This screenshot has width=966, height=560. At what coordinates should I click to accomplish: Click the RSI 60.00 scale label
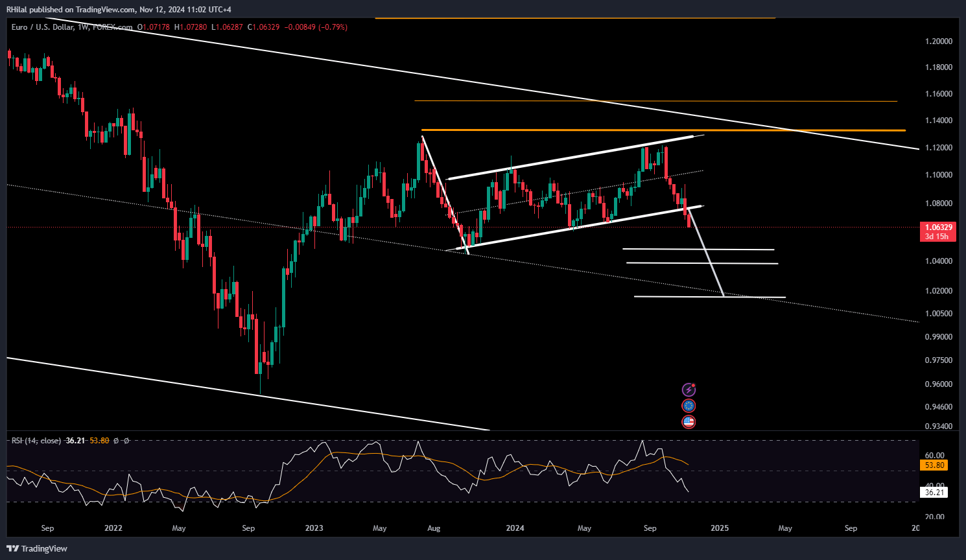[x=934, y=456]
